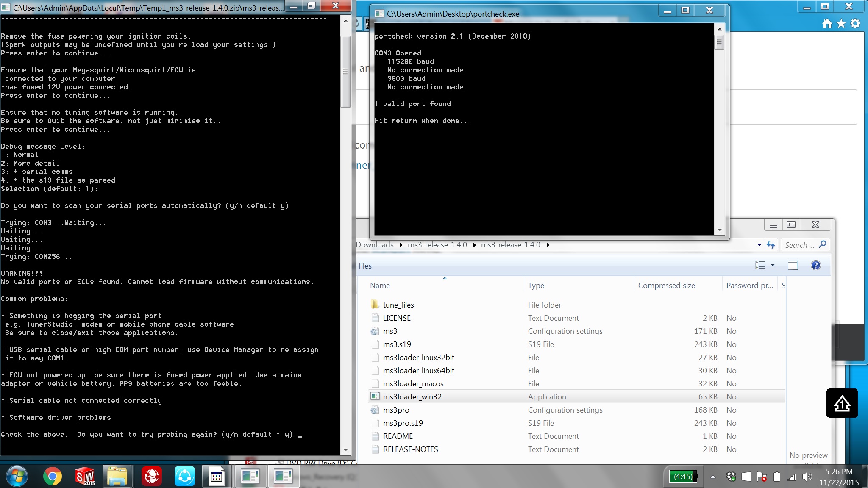Open browser favorites star icon
This screenshot has width=868, height=488.
pos(841,24)
